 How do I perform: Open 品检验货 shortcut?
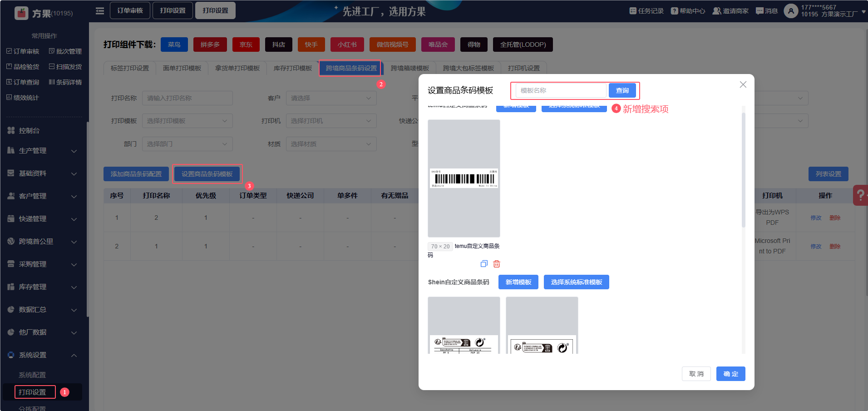point(23,67)
